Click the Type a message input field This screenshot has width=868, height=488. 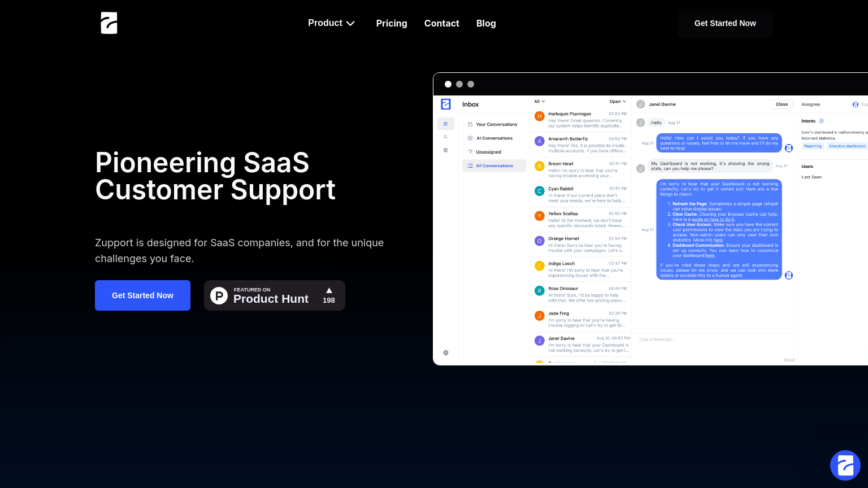(x=712, y=339)
